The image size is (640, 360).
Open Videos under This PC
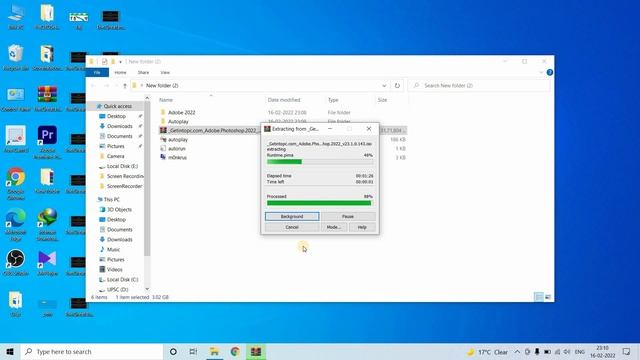tap(114, 269)
